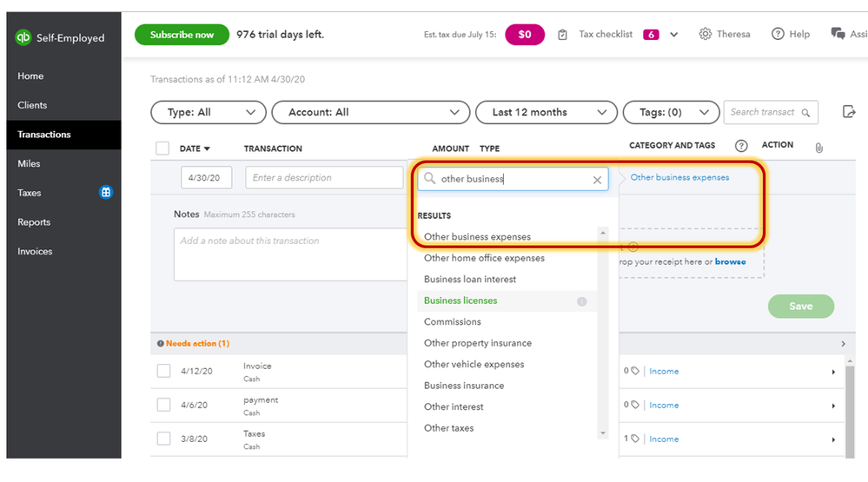Image resolution: width=868 pixels, height=482 pixels.
Task: Click the gear settings icon beside Theresa
Action: tap(705, 35)
